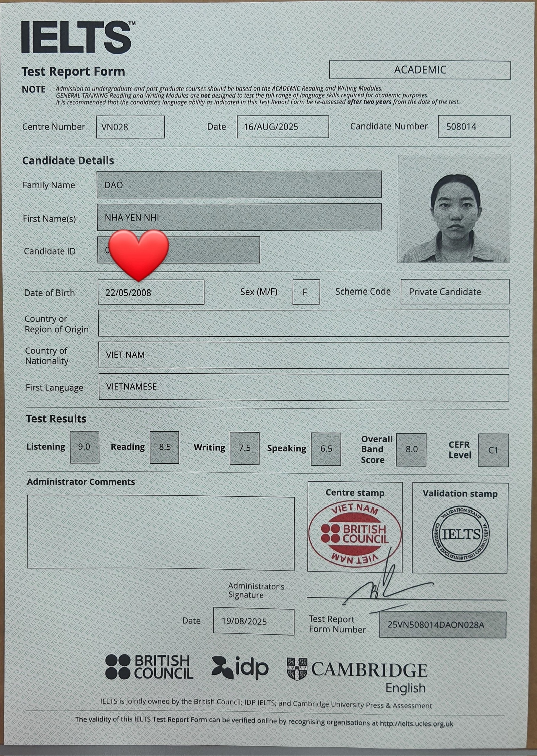Click the test date field 16/AUG/2025
This screenshot has height=756, width=537.
[x=283, y=127]
